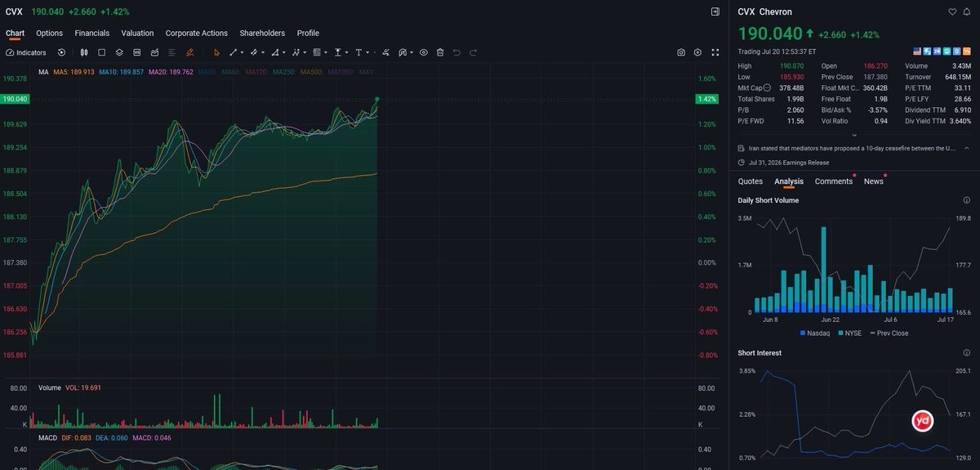Switch chart to fullscreen mode
The height and width of the screenshot is (470, 980).
click(x=715, y=52)
